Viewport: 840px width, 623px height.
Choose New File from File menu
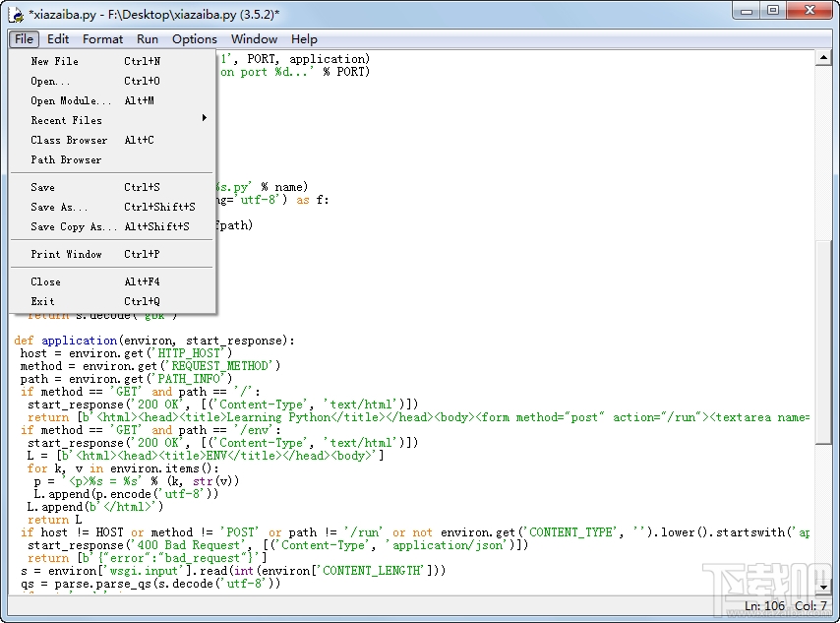click(x=112, y=61)
